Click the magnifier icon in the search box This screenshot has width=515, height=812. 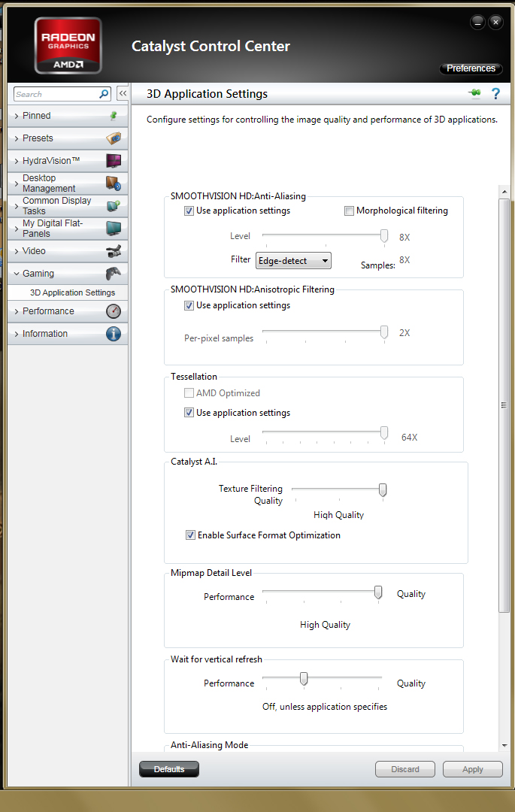104,94
